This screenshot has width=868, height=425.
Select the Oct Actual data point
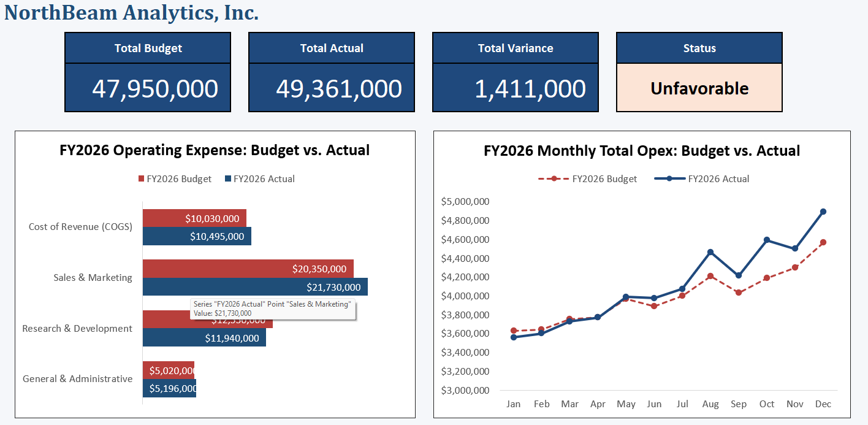tap(767, 240)
